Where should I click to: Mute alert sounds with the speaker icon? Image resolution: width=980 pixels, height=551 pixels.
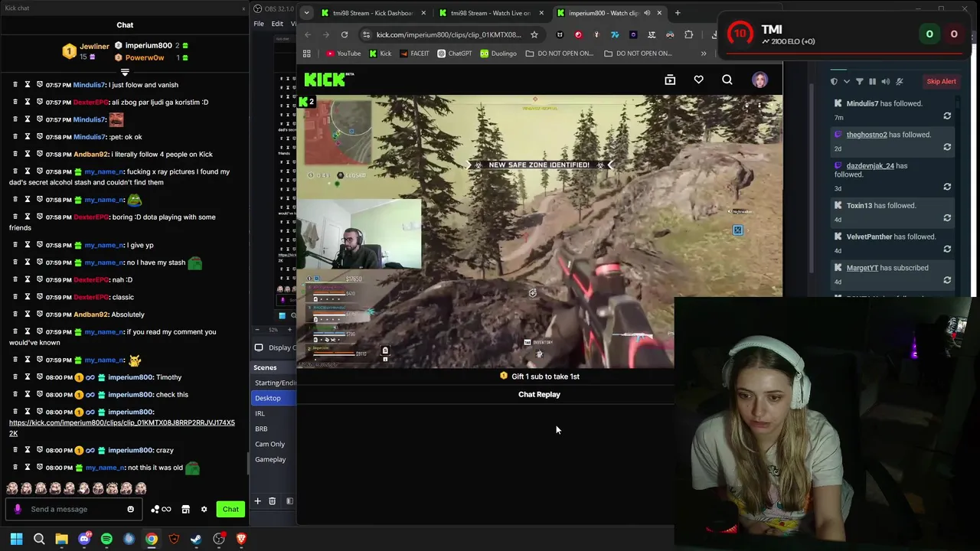pyautogui.click(x=885, y=81)
